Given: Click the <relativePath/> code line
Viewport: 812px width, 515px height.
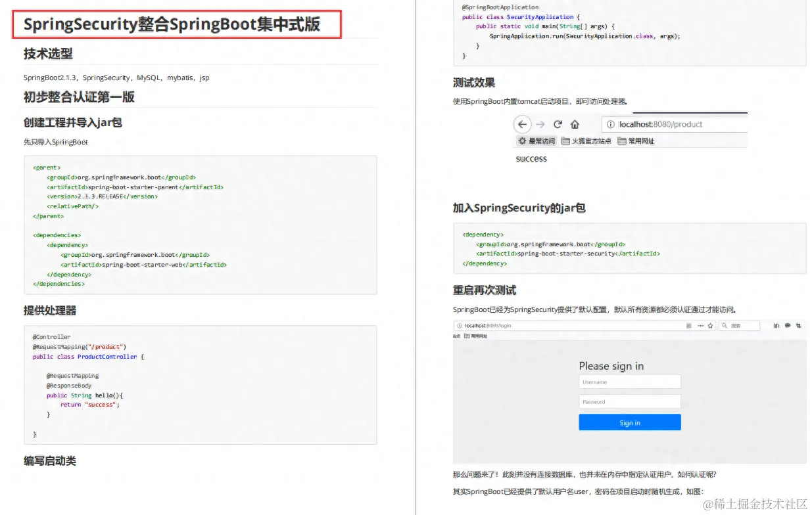Looking at the screenshot, I should [72, 206].
